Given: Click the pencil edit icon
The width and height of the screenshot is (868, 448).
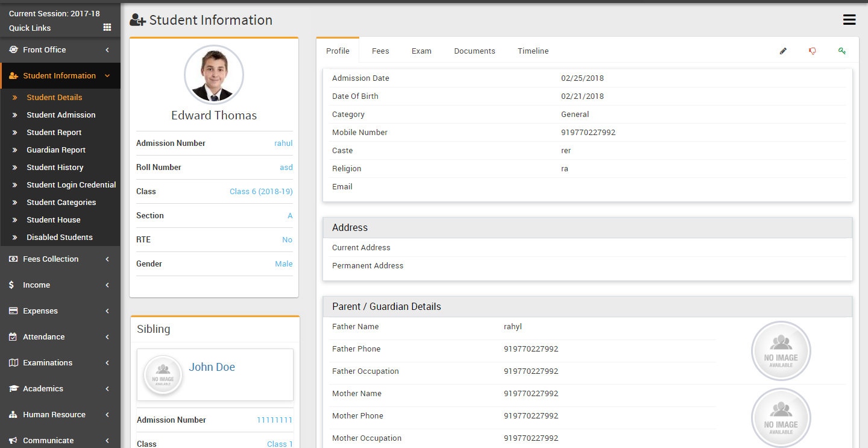Looking at the screenshot, I should click(783, 51).
